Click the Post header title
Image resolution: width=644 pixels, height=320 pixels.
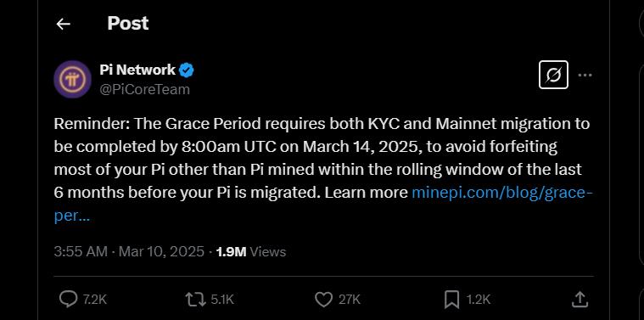(x=128, y=24)
